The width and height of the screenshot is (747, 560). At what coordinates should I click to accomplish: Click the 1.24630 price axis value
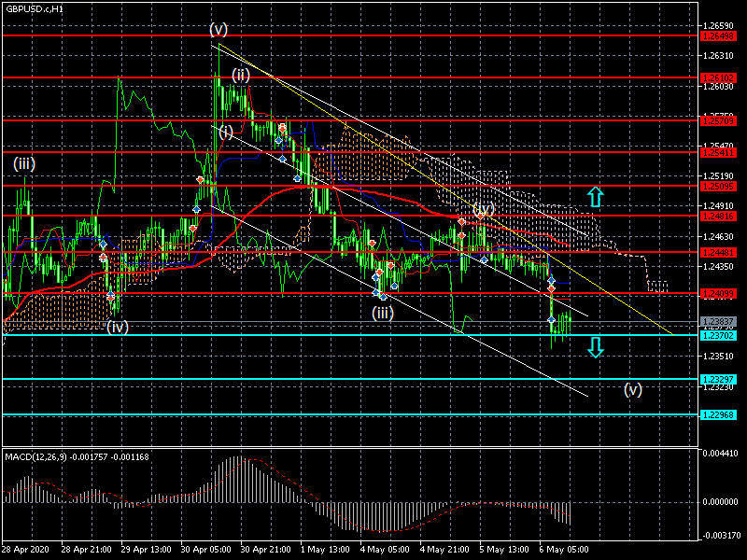[718, 236]
